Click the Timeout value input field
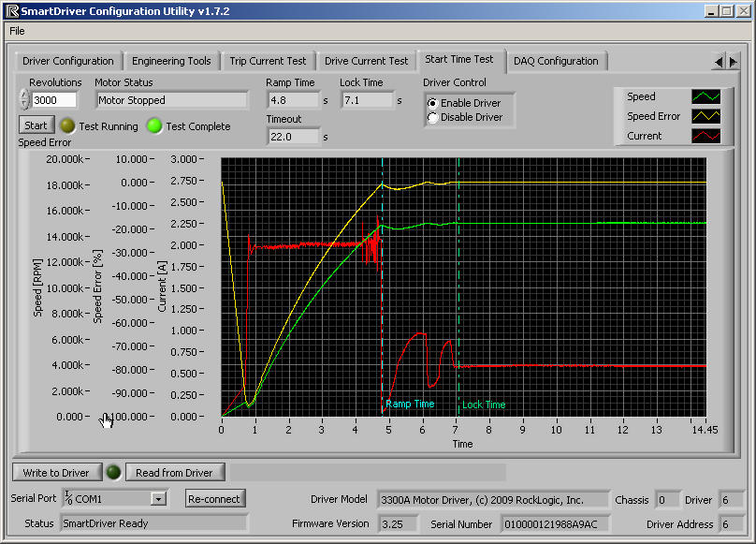Viewport: 756px width, 544px height. (293, 137)
